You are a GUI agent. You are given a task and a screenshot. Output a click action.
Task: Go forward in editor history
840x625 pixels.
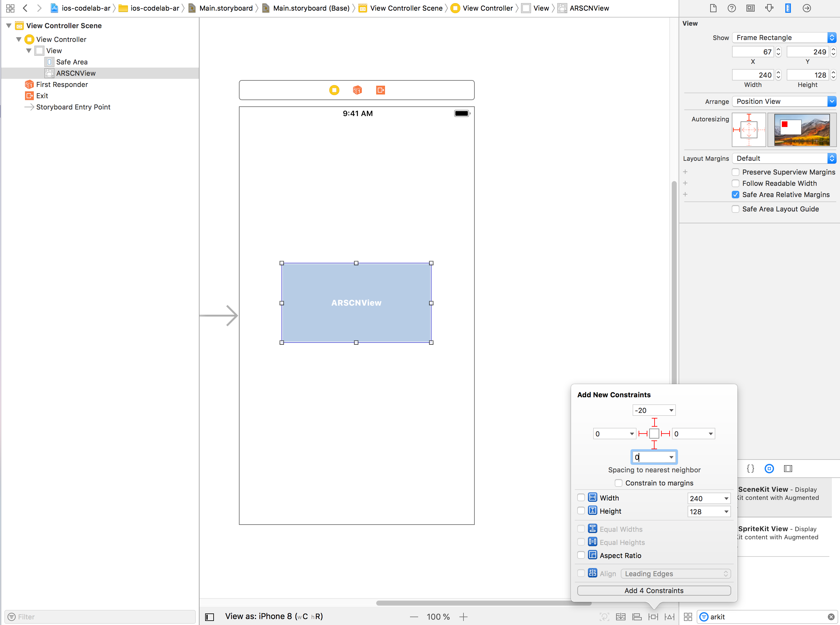[x=39, y=8]
